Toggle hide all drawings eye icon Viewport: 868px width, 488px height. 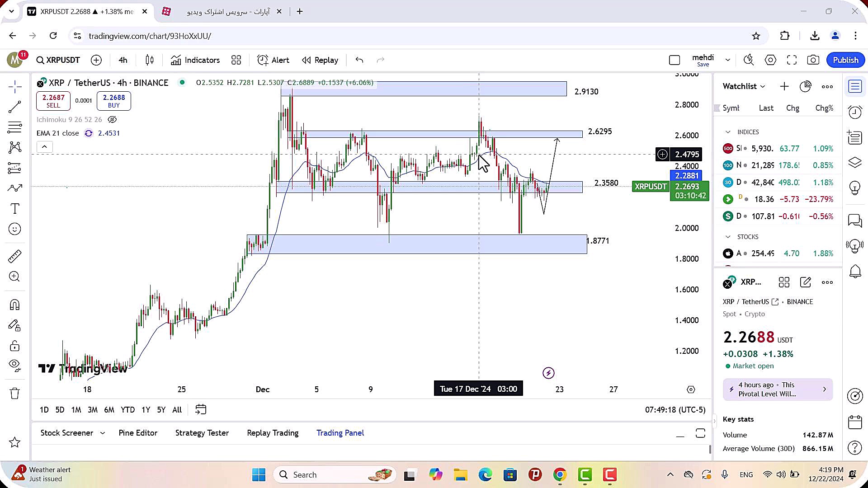coord(14,365)
